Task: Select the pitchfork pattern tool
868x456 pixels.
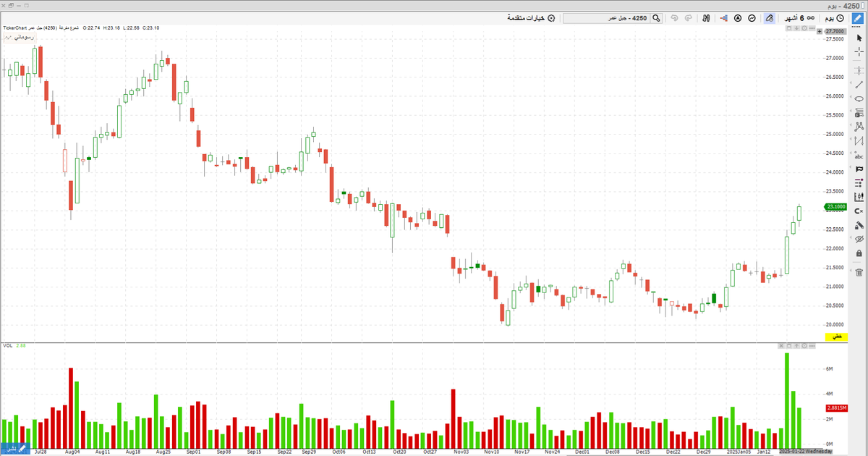Action: 859,126
